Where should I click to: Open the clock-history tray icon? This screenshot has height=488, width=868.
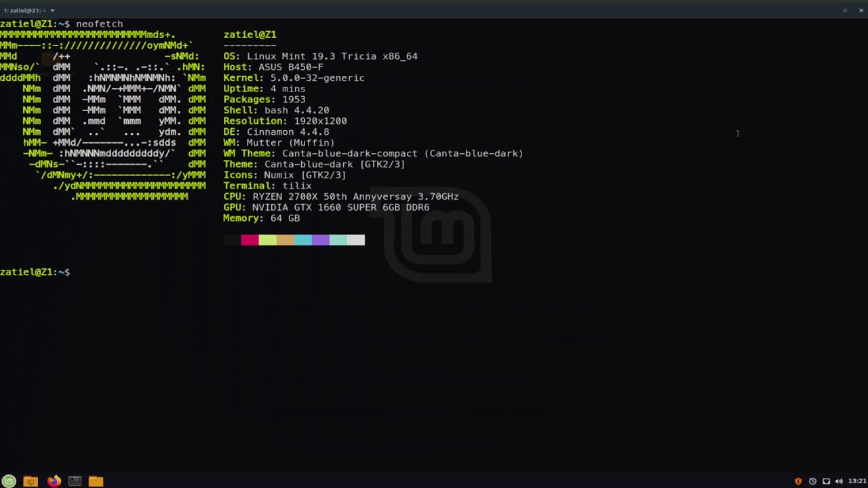tap(812, 481)
